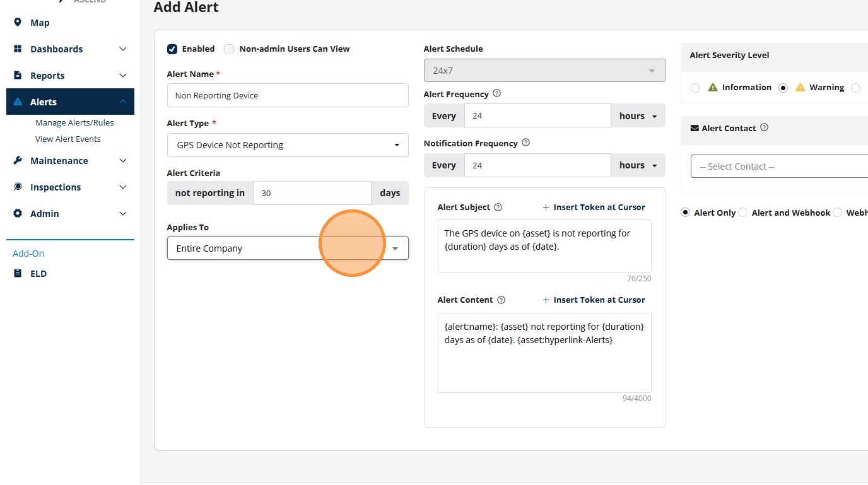This screenshot has width=868, height=485.
Task: Open the Select Contact dropdown
Action: click(x=780, y=167)
